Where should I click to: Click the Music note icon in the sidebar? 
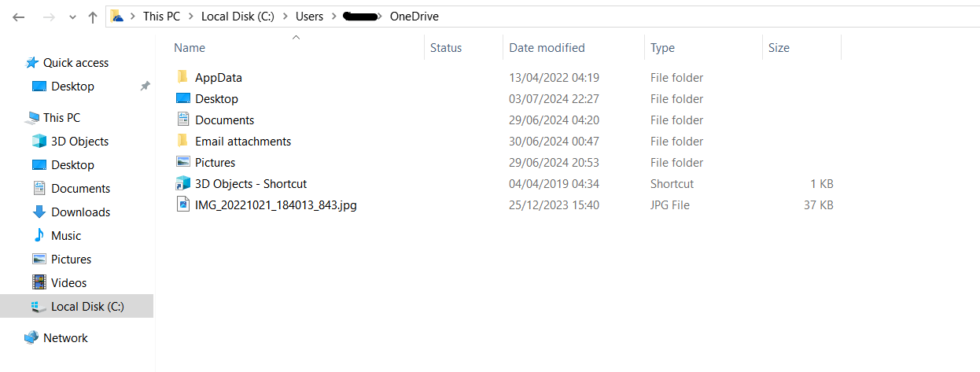[39, 235]
